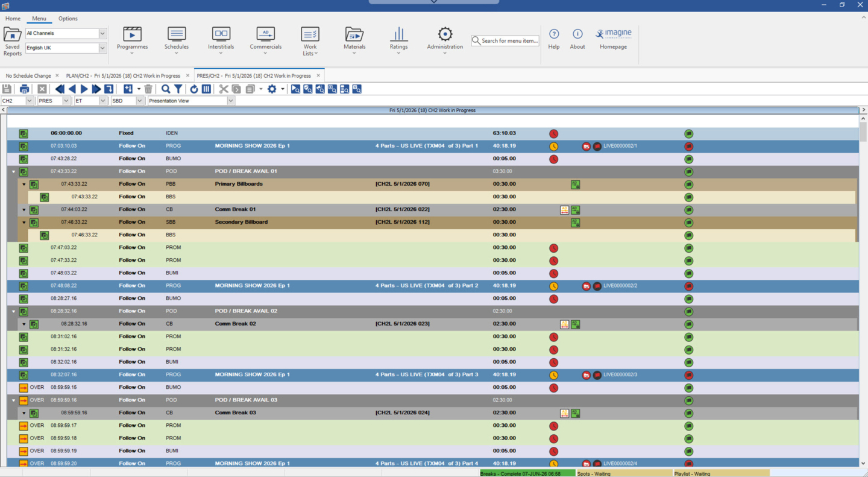The height and width of the screenshot is (477, 868).
Task: Open the Interstitials menu
Action: (221, 40)
